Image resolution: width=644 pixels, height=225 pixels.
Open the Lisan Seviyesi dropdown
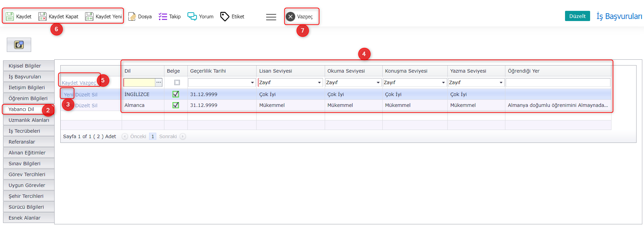tap(319, 82)
